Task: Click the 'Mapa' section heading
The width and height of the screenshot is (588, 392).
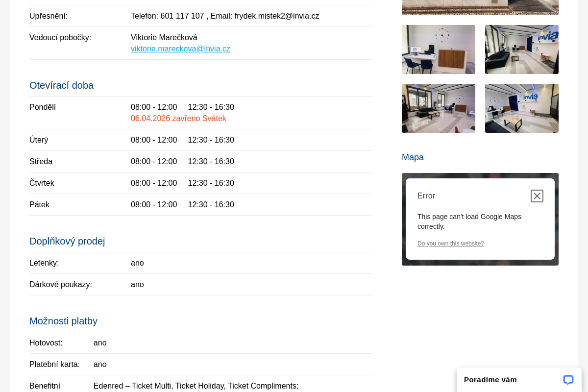Action: tap(413, 157)
